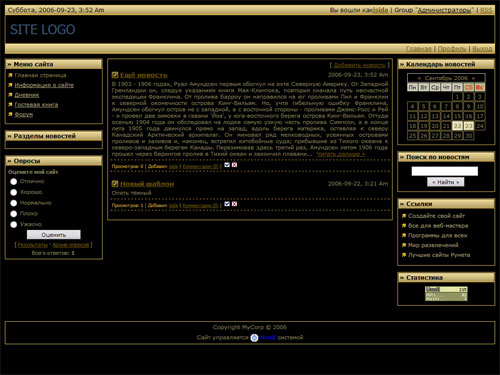This screenshot has height=375, width=500.
Task: Open 'Гостевая книга' in site menu
Action: (36, 105)
